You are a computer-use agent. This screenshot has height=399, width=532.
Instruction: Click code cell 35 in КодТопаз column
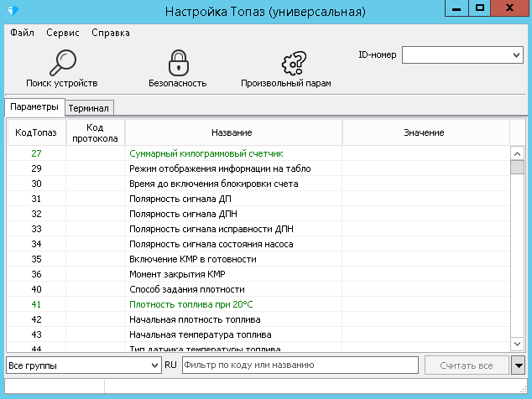click(x=36, y=259)
